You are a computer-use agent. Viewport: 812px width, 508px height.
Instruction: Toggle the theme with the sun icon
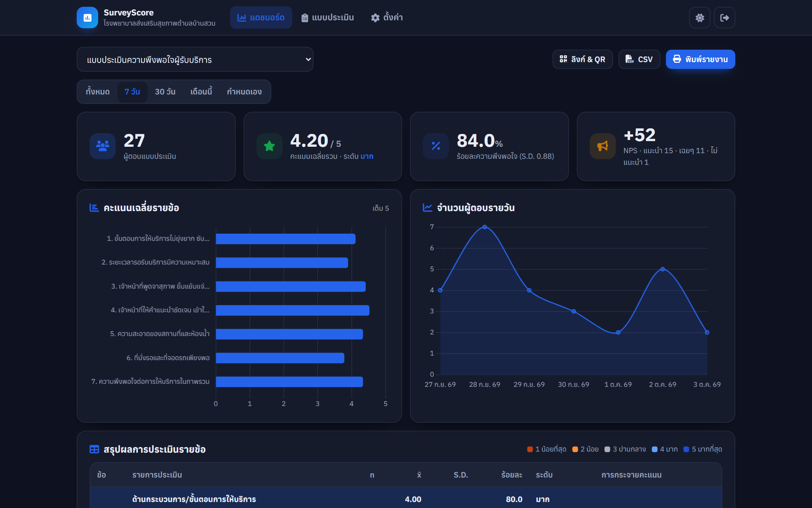click(x=700, y=18)
